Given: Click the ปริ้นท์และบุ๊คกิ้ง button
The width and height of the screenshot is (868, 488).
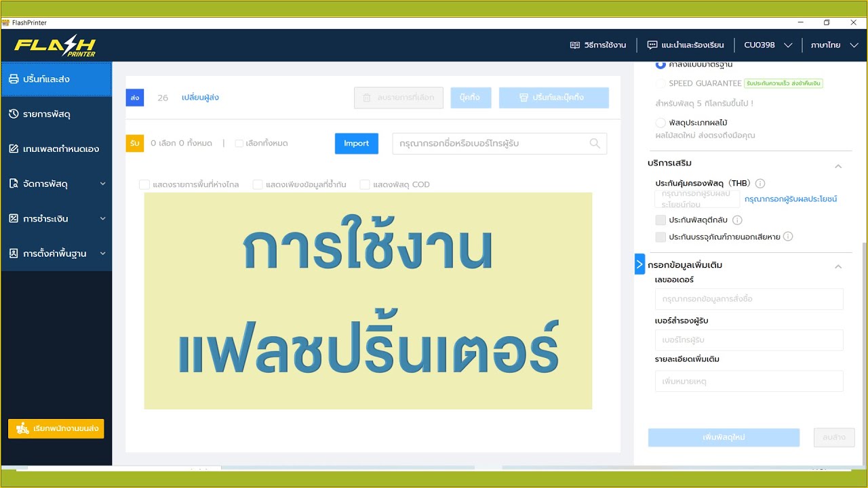Looking at the screenshot, I should click(x=554, y=98).
